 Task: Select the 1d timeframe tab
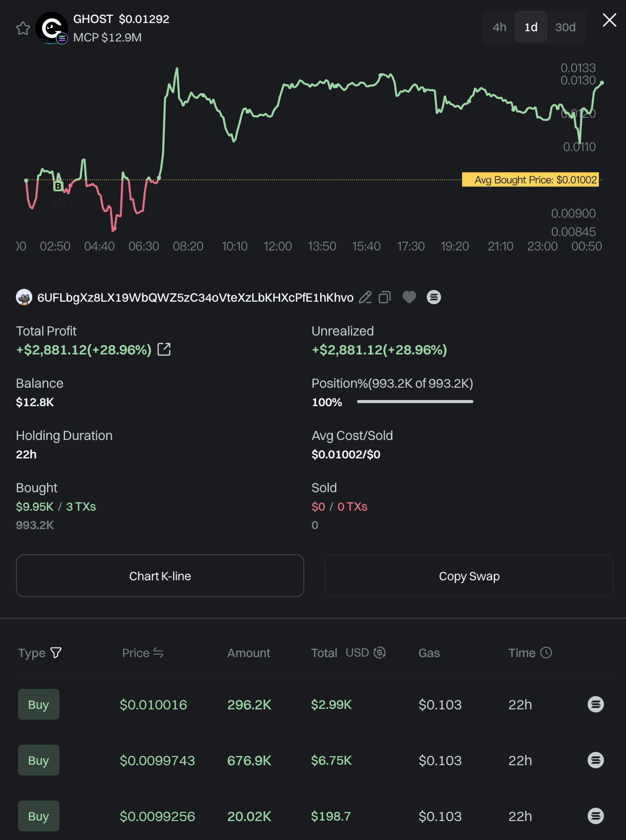click(x=531, y=27)
